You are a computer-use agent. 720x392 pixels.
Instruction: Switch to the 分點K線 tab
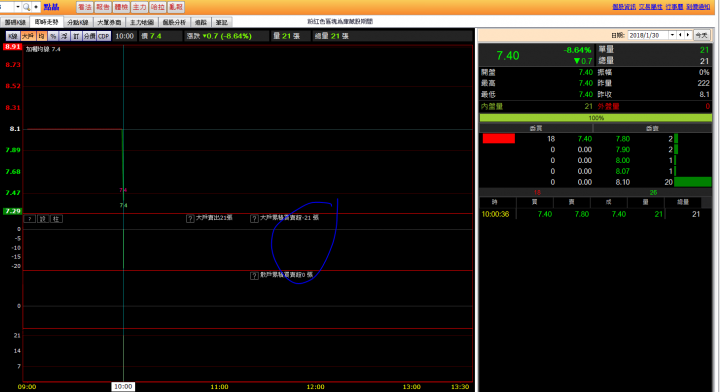point(78,22)
